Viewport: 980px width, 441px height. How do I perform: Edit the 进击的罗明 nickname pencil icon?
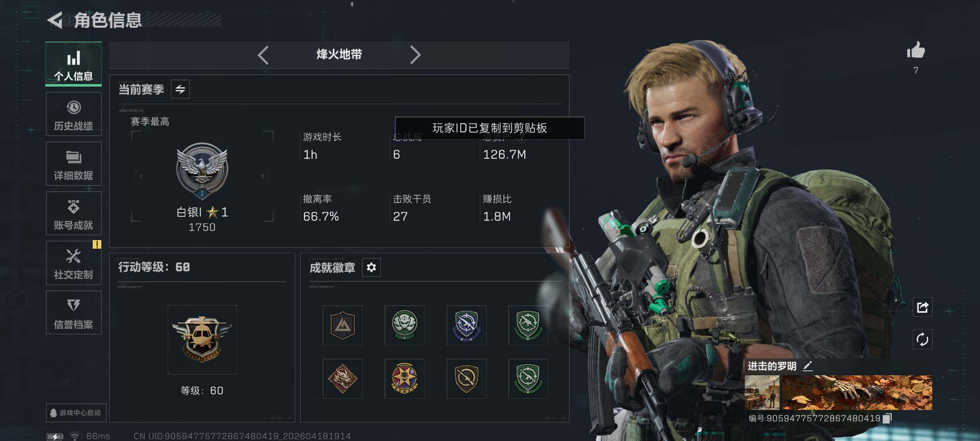click(807, 366)
